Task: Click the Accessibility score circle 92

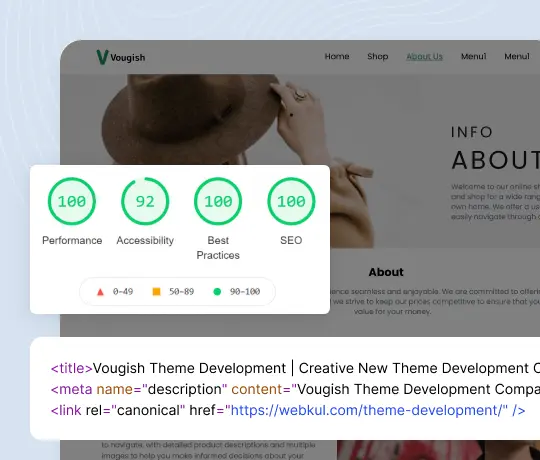Action: (x=145, y=201)
